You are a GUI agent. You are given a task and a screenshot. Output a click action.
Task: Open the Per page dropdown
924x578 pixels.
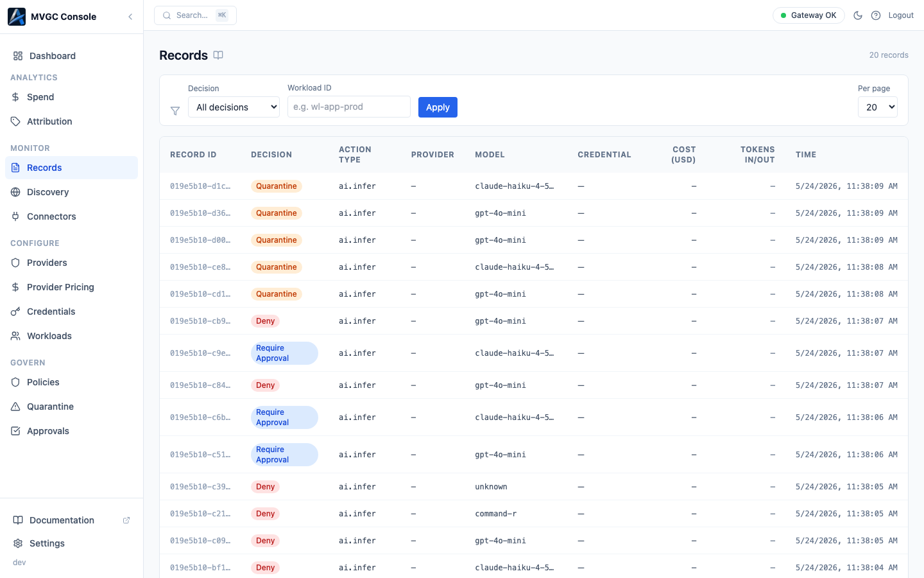pyautogui.click(x=877, y=107)
